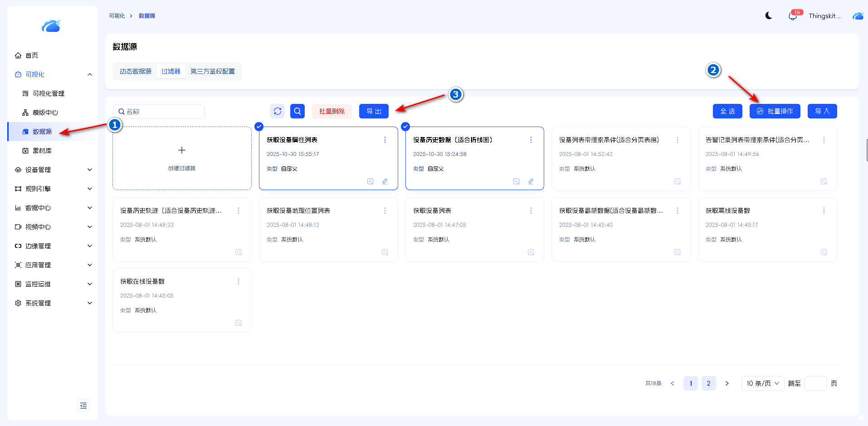Switch to the 第三方鉴权配置 tab
The image size is (868, 426).
pos(213,71)
